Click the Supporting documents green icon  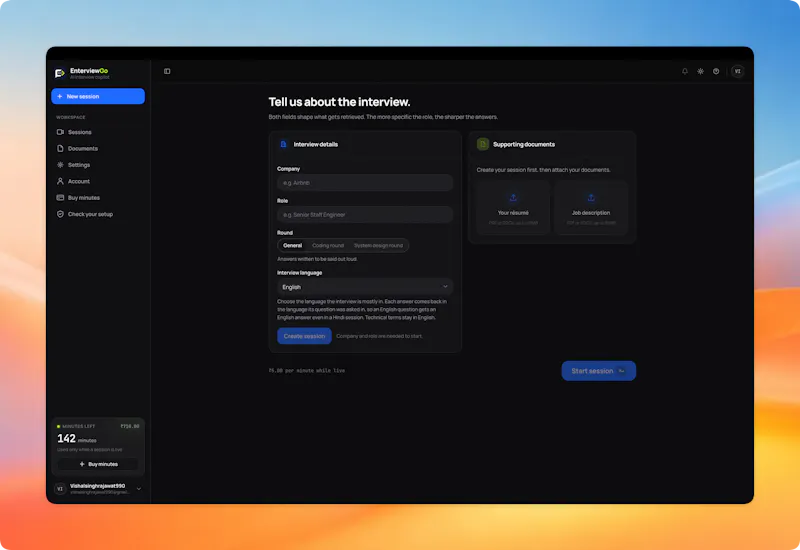[x=483, y=144]
